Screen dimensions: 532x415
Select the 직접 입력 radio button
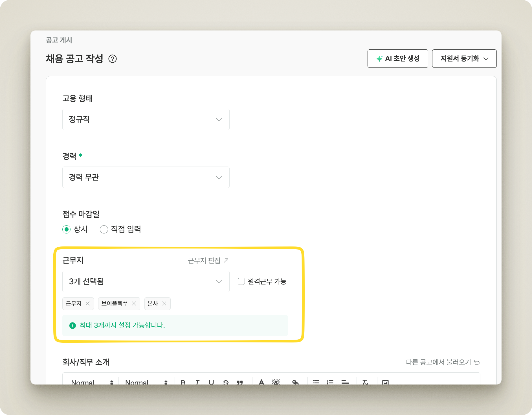[x=104, y=229]
